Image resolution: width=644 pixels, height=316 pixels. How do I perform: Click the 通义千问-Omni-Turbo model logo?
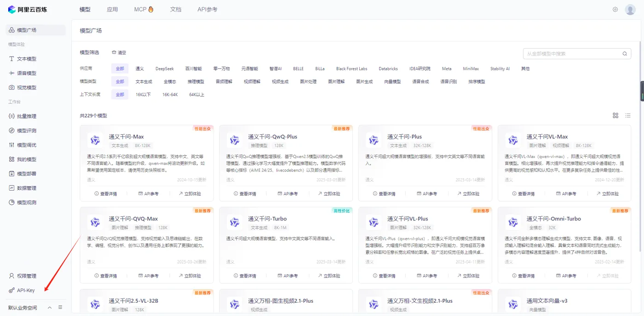pos(513,222)
